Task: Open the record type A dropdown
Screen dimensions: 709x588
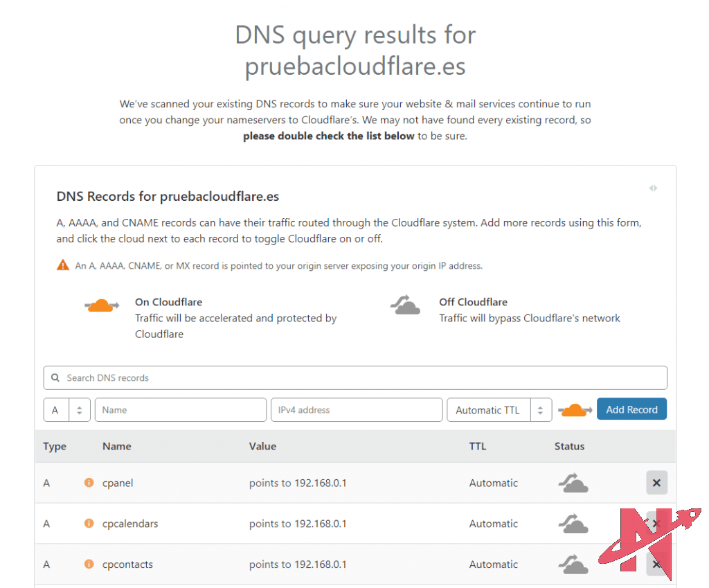Action: click(x=66, y=410)
